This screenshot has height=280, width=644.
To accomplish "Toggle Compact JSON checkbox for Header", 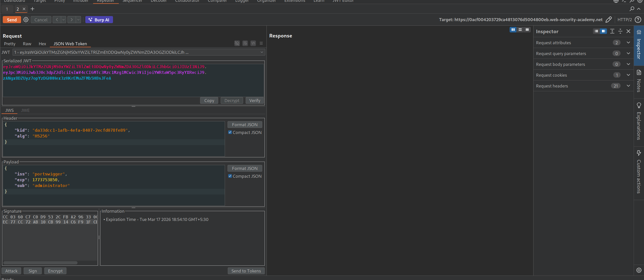I will pos(230,132).
